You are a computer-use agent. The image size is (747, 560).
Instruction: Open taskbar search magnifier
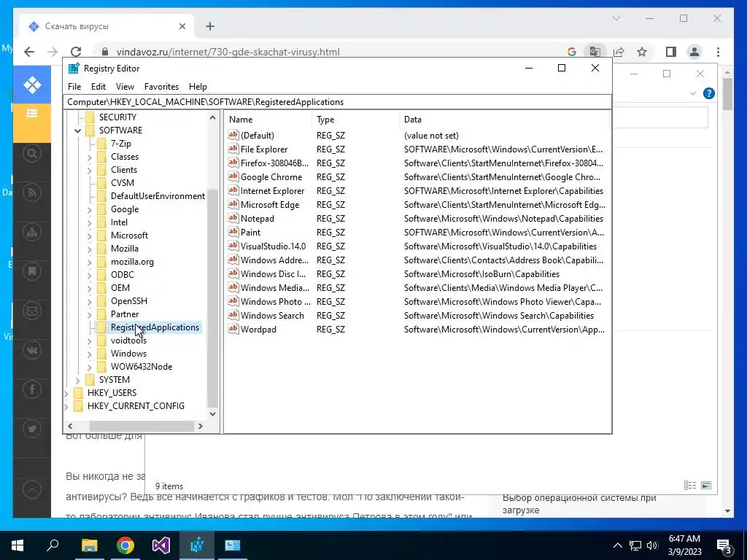[53, 545]
